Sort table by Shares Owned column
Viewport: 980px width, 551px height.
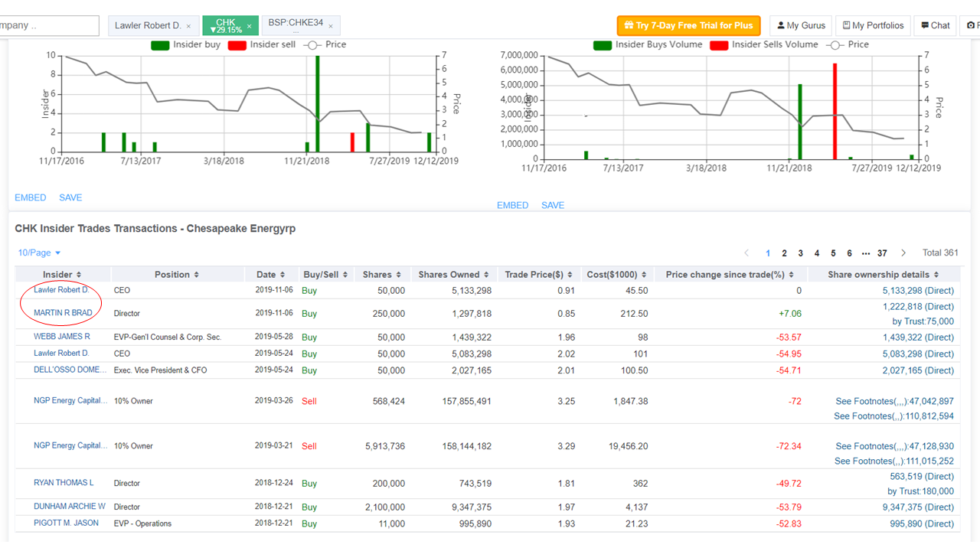(x=455, y=275)
